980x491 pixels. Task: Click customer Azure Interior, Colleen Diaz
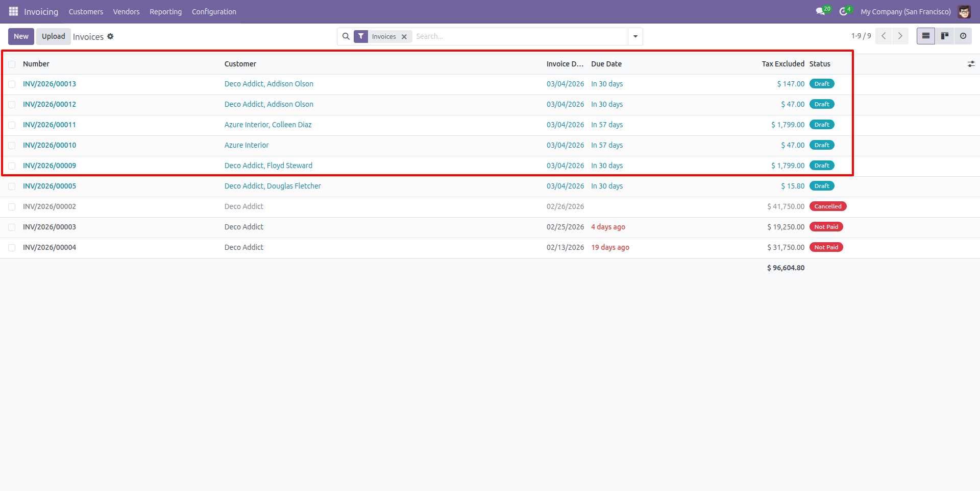pyautogui.click(x=268, y=125)
